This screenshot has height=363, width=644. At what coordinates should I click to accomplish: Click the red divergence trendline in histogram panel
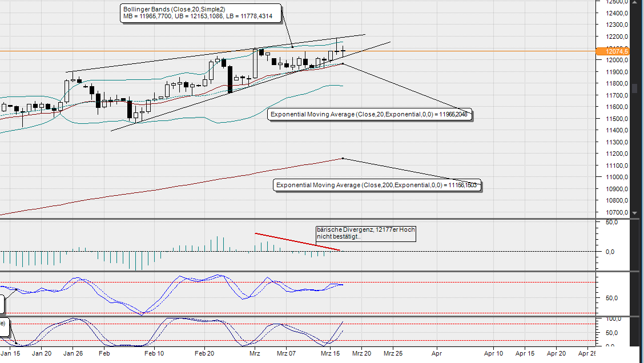click(297, 242)
